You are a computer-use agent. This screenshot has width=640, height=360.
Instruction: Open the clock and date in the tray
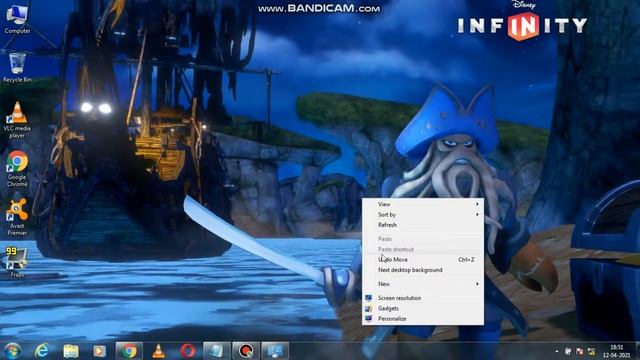[x=617, y=351]
